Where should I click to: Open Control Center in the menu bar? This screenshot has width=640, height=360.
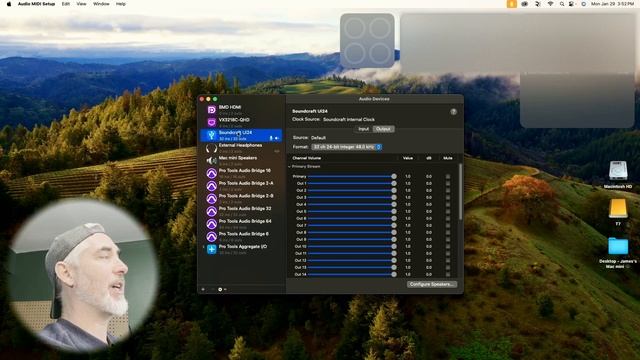tap(572, 4)
